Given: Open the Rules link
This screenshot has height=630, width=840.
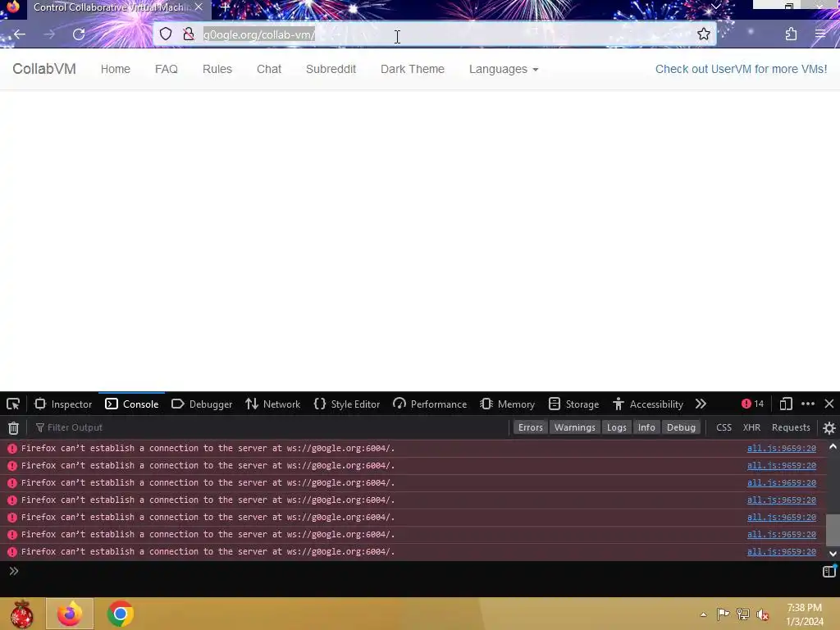Looking at the screenshot, I should click(217, 69).
